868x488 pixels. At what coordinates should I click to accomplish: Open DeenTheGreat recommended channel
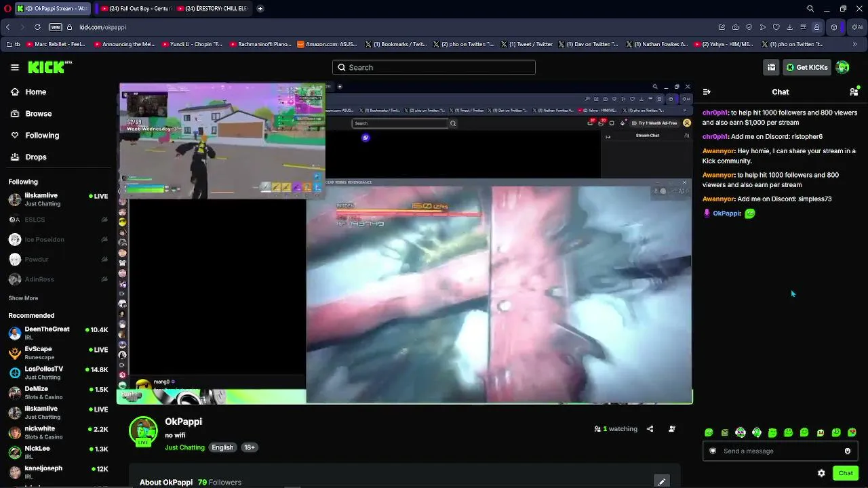(x=58, y=333)
